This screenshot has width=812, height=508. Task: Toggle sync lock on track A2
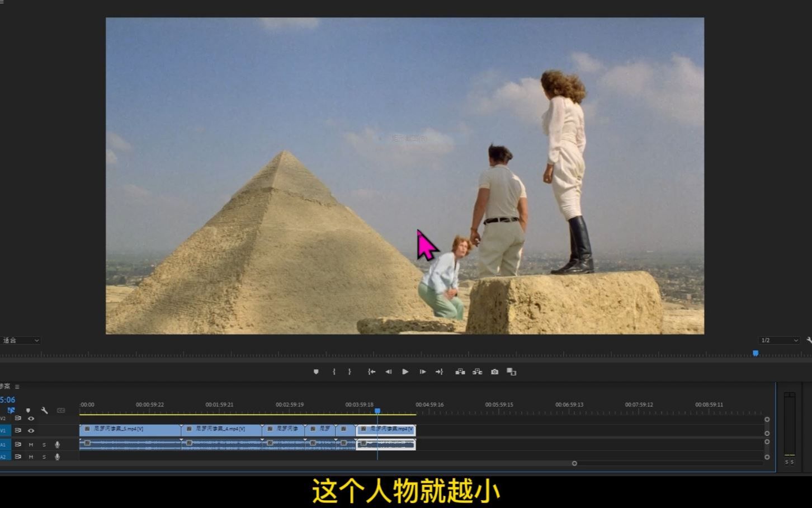18,457
